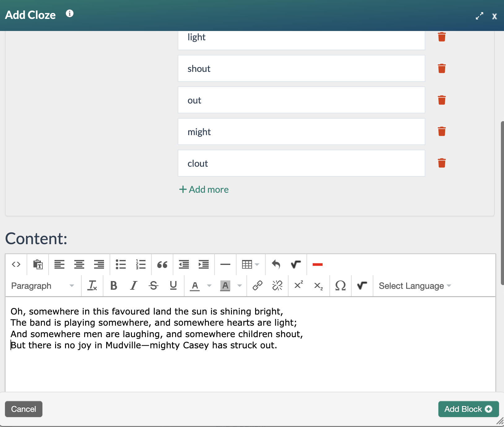Viewport: 504px width, 427px height.
Task: Click the resize handle at dialog corner
Action: coord(500,421)
